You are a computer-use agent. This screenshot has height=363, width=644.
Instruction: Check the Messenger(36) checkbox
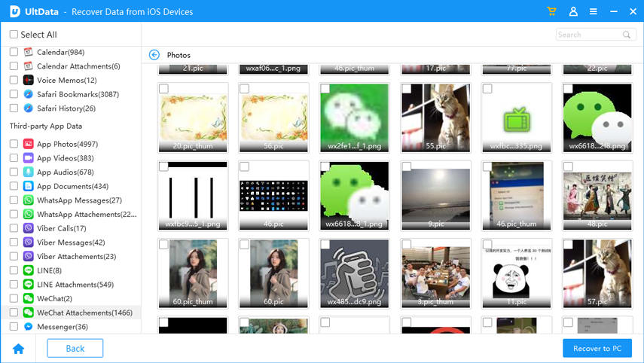14,326
